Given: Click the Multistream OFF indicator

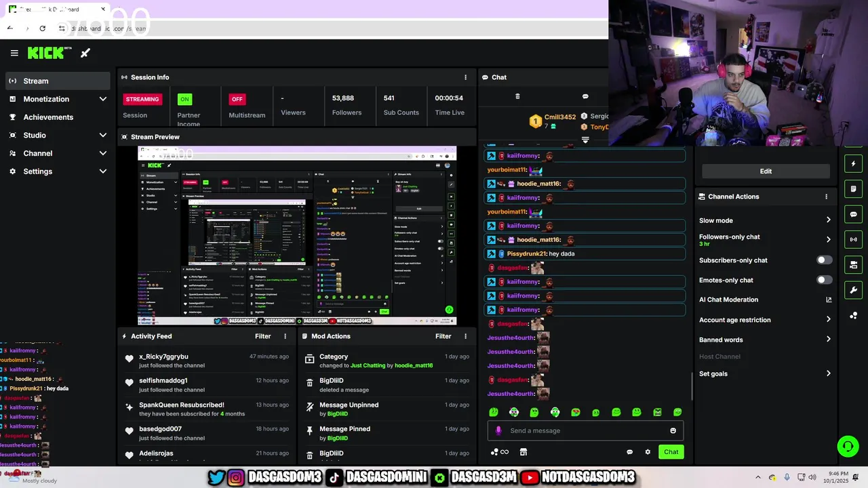Looking at the screenshot, I should (x=237, y=99).
